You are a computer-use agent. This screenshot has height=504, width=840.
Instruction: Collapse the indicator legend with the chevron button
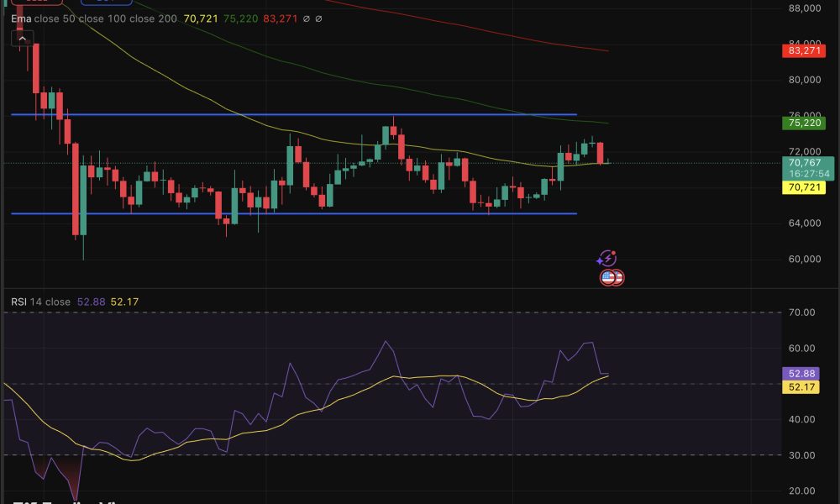click(x=22, y=38)
